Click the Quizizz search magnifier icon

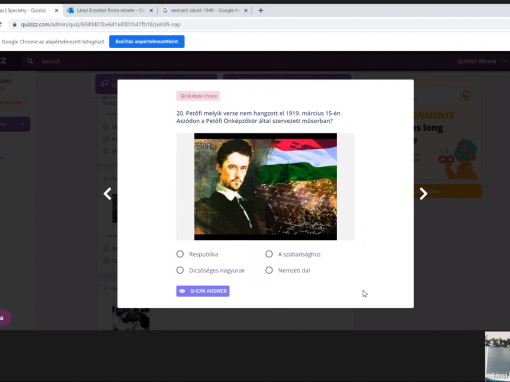point(30,61)
